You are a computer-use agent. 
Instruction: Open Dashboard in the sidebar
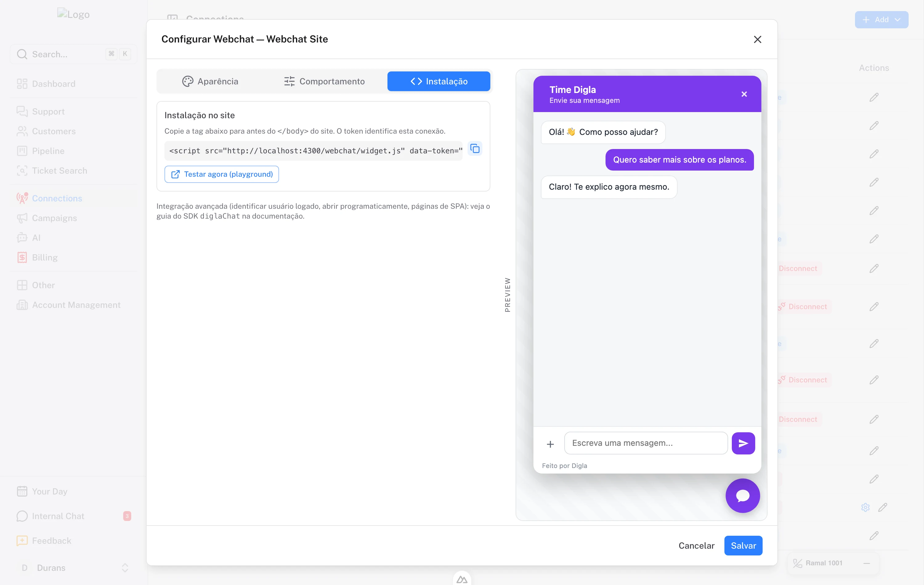(74, 84)
